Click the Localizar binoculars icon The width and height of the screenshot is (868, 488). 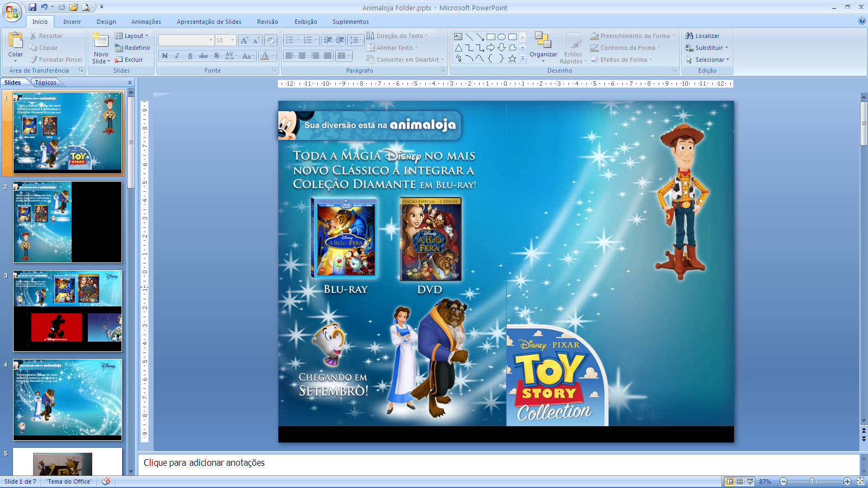[x=690, y=36]
